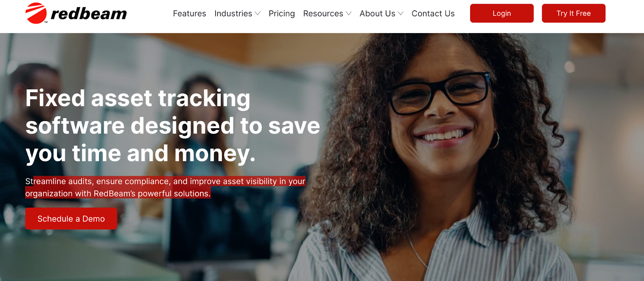The image size is (644, 281).
Task: Click the red Login button
Action: (x=502, y=13)
